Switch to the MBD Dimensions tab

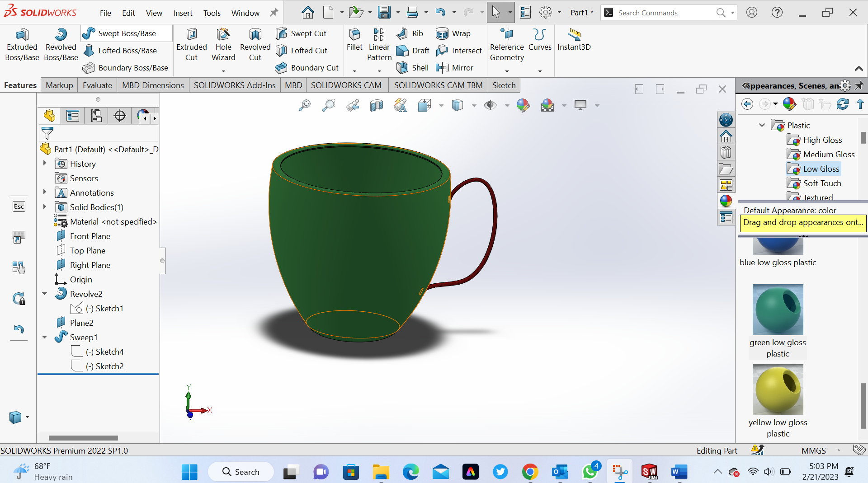tap(153, 85)
